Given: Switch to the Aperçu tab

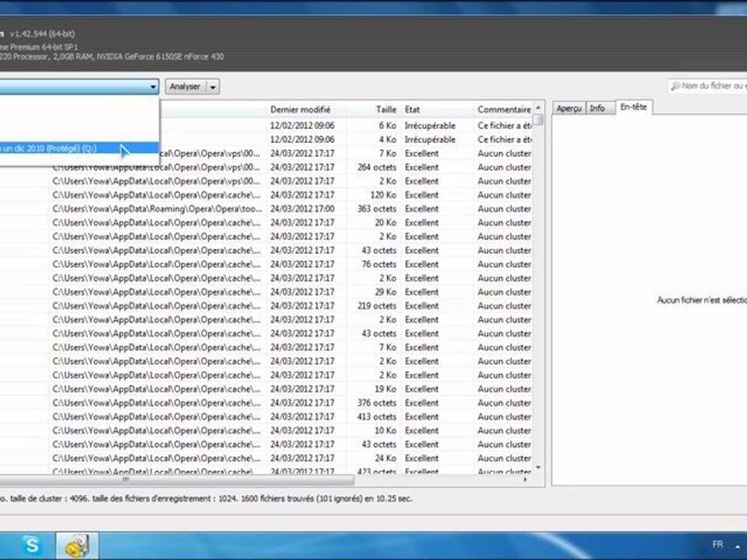Looking at the screenshot, I should tap(569, 109).
